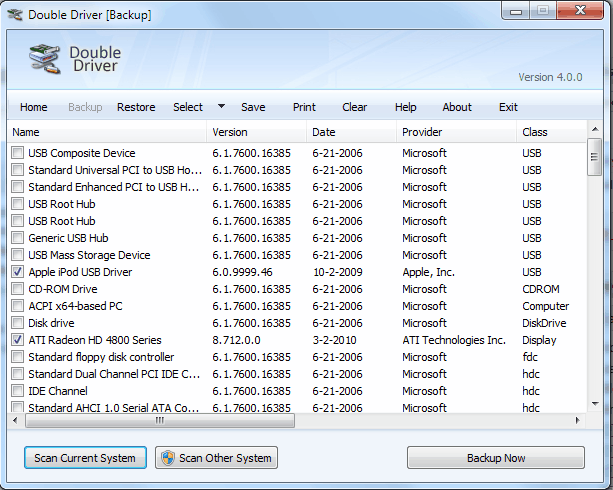Sort by the Provider column header
The image size is (613, 490).
(x=456, y=132)
